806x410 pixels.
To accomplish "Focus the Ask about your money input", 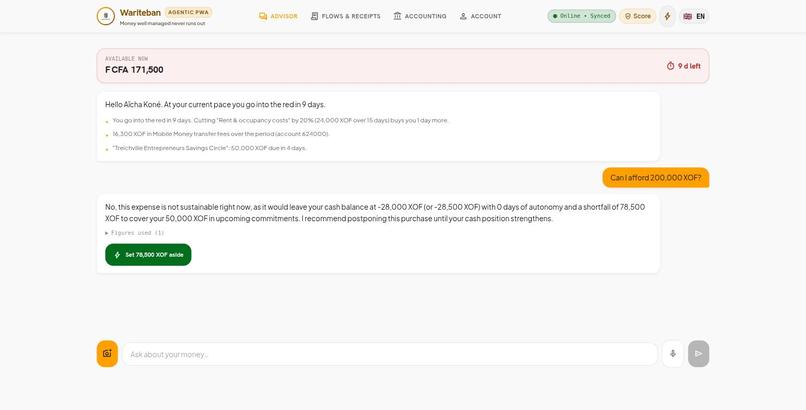I will click(390, 354).
